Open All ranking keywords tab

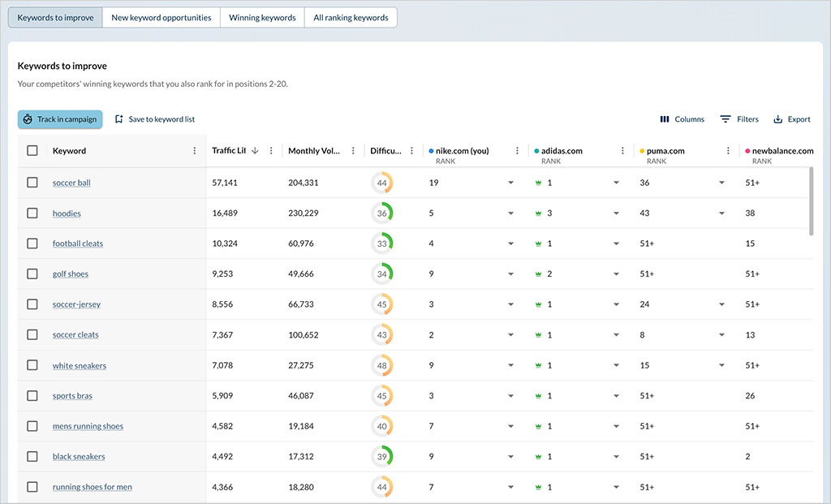(x=351, y=18)
